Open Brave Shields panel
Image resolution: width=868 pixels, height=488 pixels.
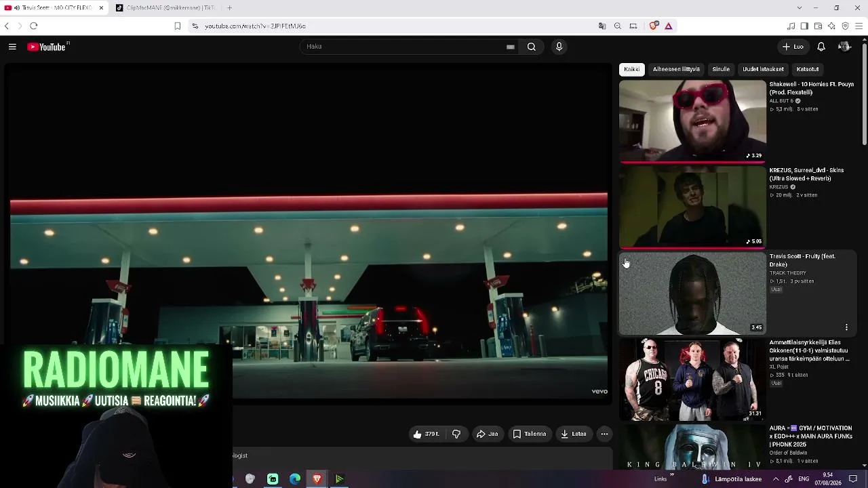(654, 26)
